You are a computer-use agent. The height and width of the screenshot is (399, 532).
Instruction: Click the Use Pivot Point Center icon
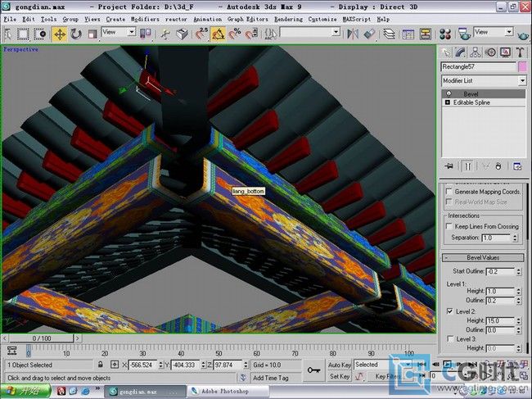(x=145, y=34)
